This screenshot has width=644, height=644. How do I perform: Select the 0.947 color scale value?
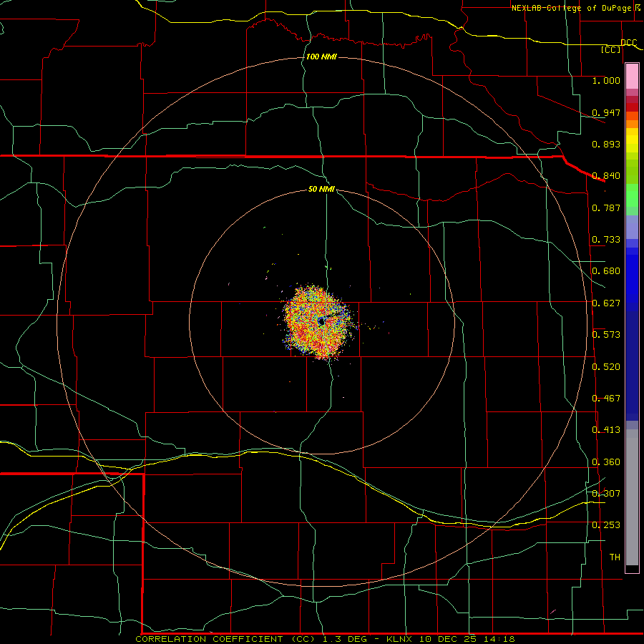606,112
